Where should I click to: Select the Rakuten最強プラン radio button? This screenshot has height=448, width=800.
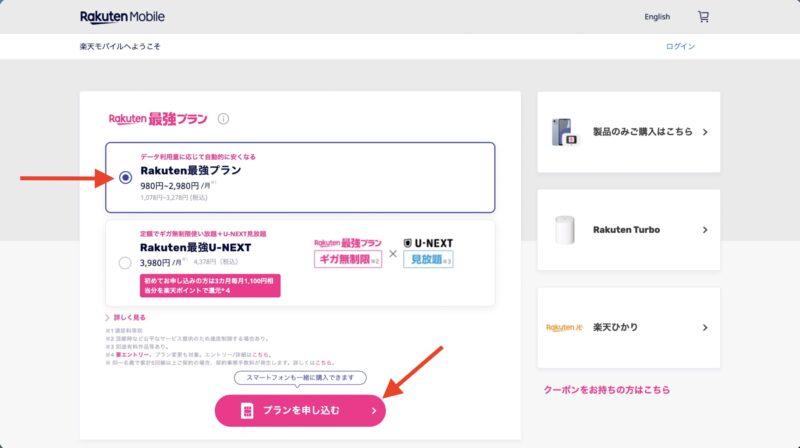125,178
